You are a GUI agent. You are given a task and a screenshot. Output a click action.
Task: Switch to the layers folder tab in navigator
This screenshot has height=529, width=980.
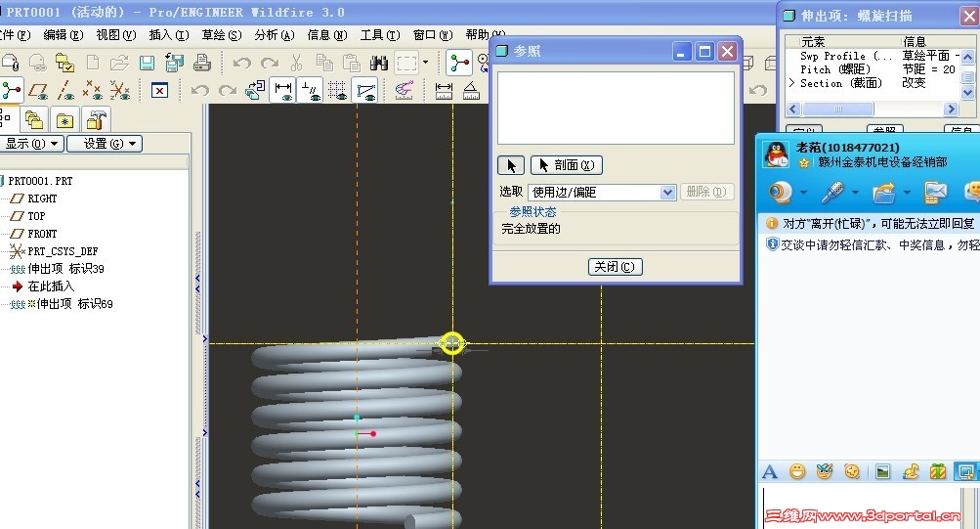click(x=34, y=119)
